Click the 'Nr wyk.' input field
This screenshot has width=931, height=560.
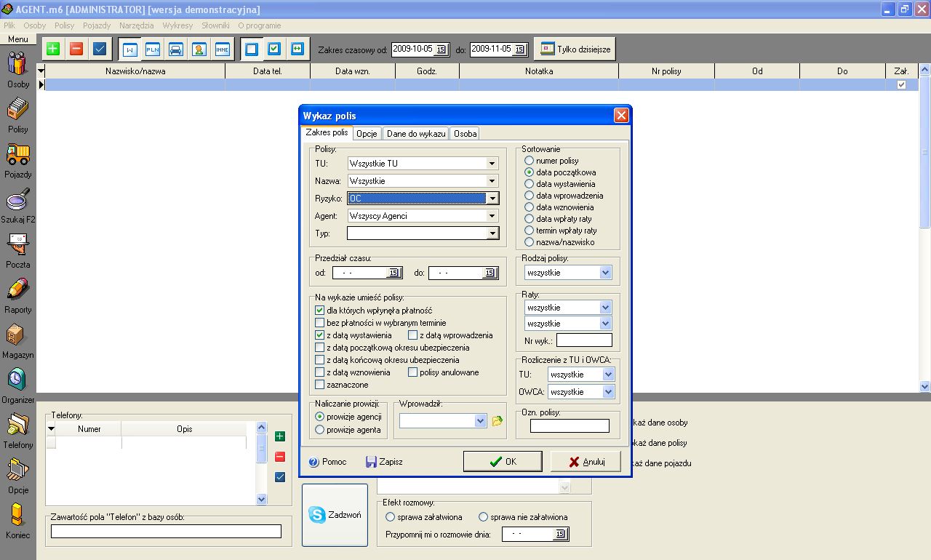584,340
